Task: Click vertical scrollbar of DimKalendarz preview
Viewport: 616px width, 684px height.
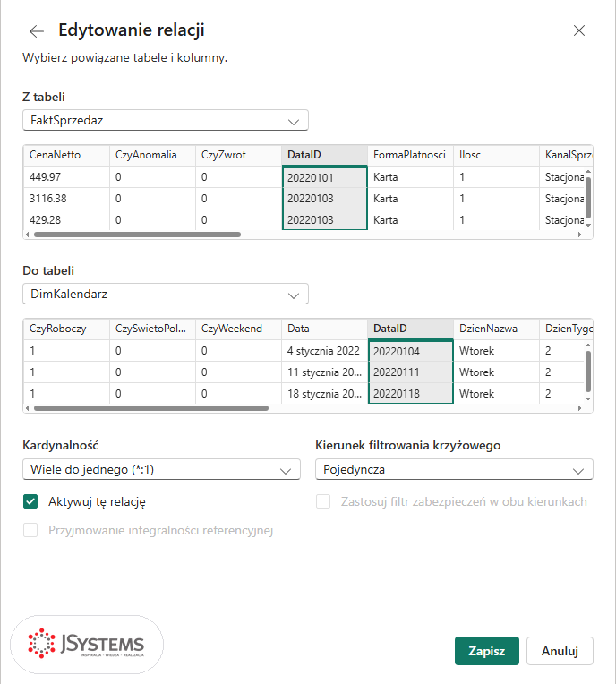Action: pos(588,372)
